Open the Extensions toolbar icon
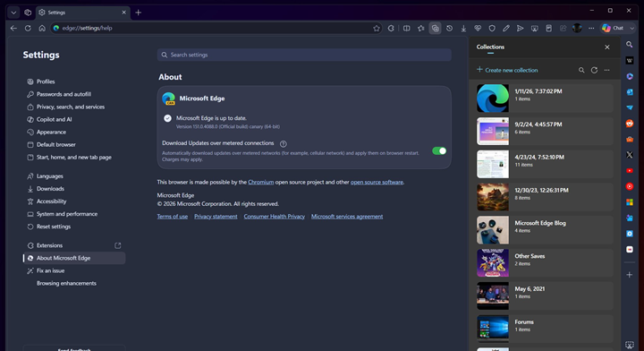 tap(391, 28)
